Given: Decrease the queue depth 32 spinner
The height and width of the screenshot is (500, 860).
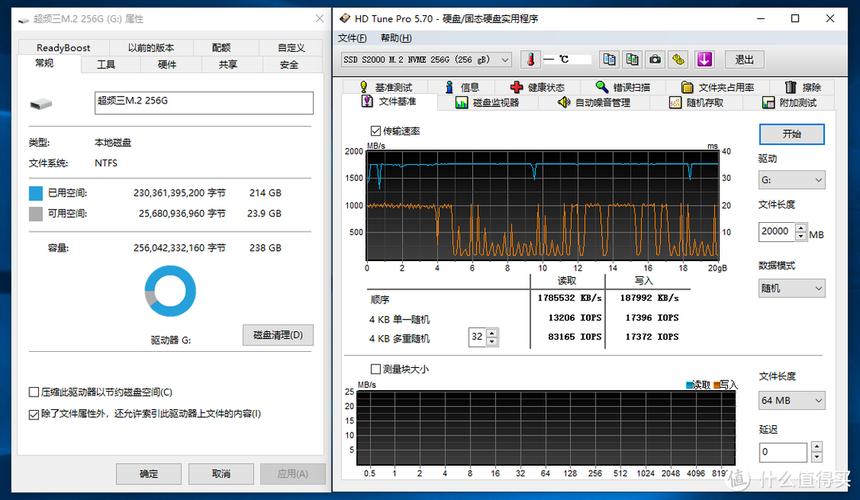Looking at the screenshot, I should tap(492, 341).
